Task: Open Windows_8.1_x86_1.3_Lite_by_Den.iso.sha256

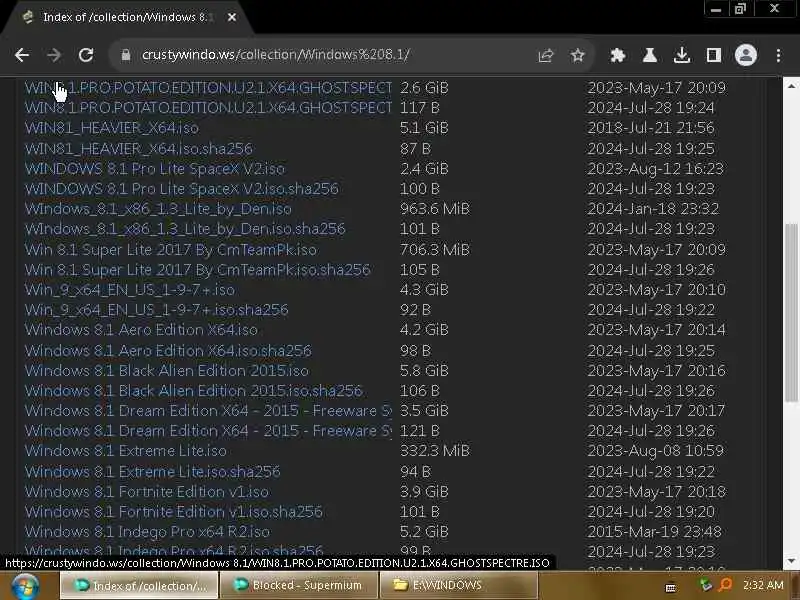Action: click(185, 229)
